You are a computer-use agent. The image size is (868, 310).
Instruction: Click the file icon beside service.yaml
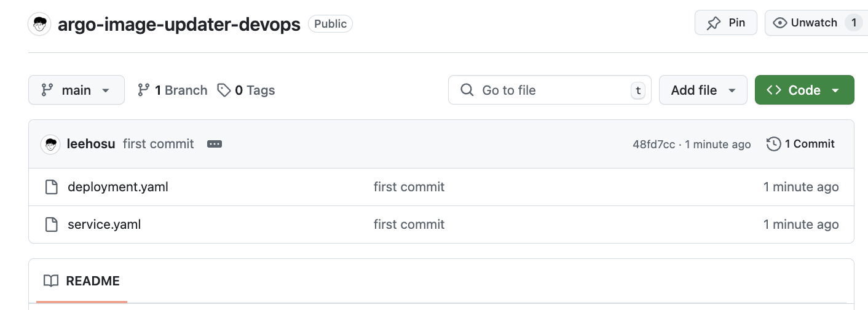tap(52, 225)
